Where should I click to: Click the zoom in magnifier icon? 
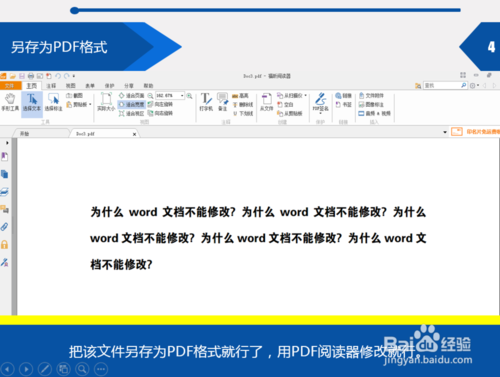click(x=189, y=96)
